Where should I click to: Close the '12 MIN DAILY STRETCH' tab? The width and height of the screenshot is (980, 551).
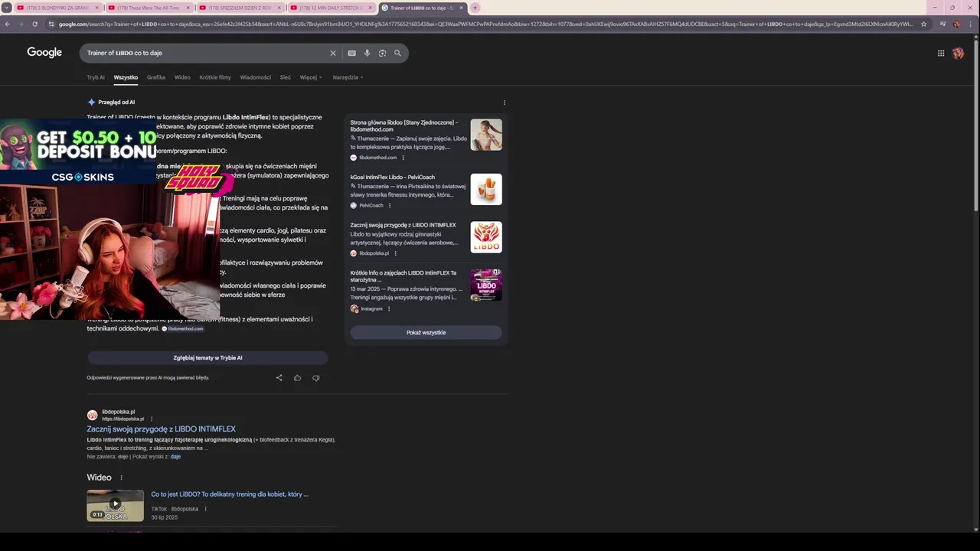pyautogui.click(x=371, y=8)
